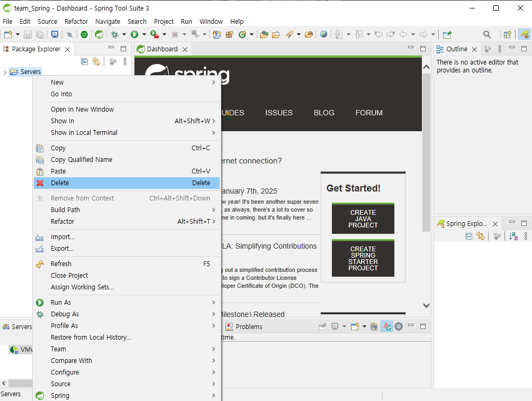Screen dimensions: 532x401
Task: Toggle the filter icon in Package Explorer toolbar
Action: click(x=113, y=61)
